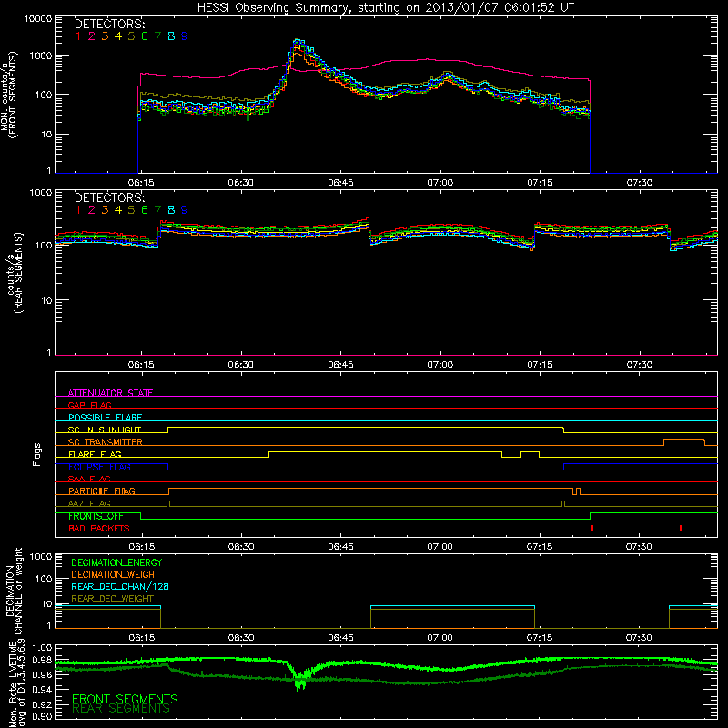The width and height of the screenshot is (728, 728).
Task: Click '06:30' tick under front segments plot
Action: pyautogui.click(x=240, y=183)
